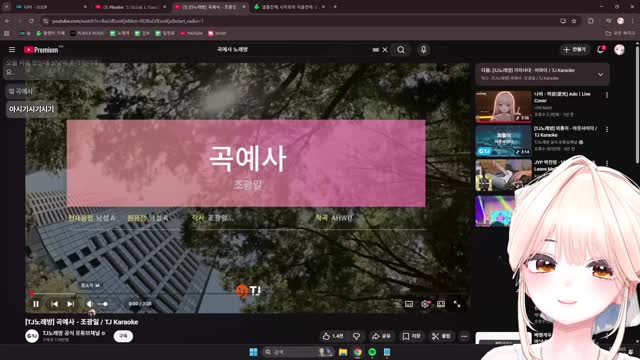Enter fullscreen with the expand icon
This screenshot has width=640, height=360.
click(x=457, y=304)
